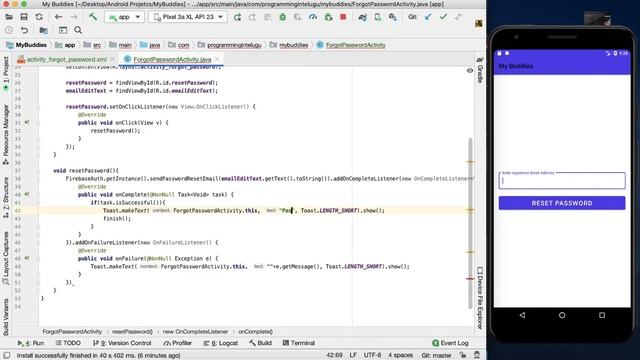
Task: Click the override gutter icon on line 40
Action: (27, 194)
